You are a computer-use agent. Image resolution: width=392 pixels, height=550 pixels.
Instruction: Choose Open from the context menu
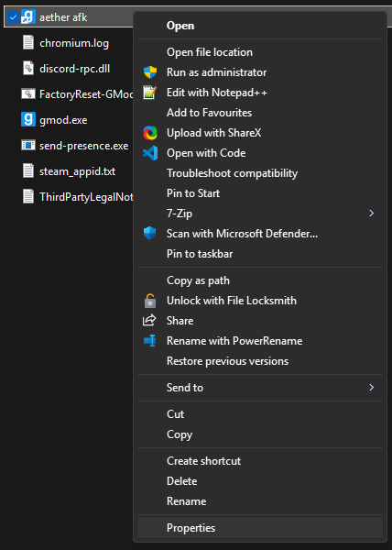(260, 26)
